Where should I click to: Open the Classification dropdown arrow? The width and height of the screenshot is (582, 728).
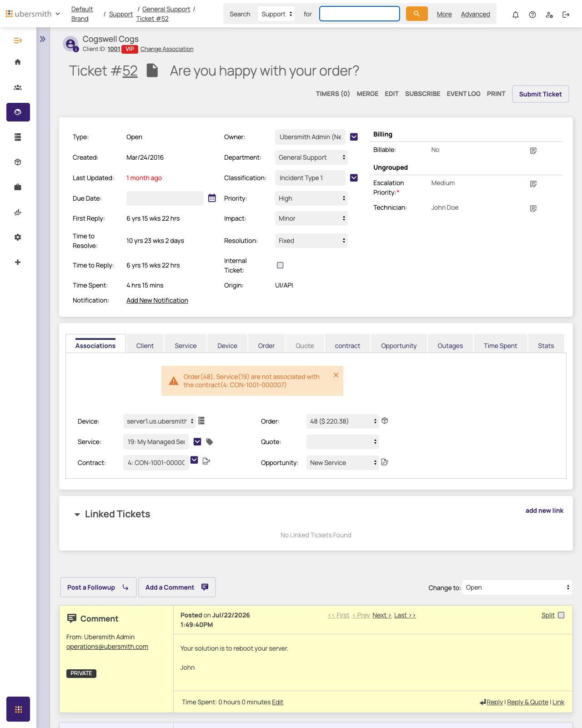[354, 178]
